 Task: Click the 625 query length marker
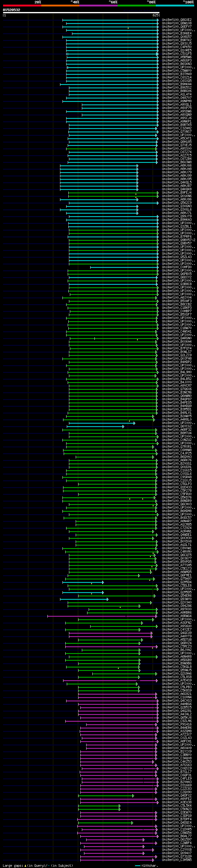[155, 15]
